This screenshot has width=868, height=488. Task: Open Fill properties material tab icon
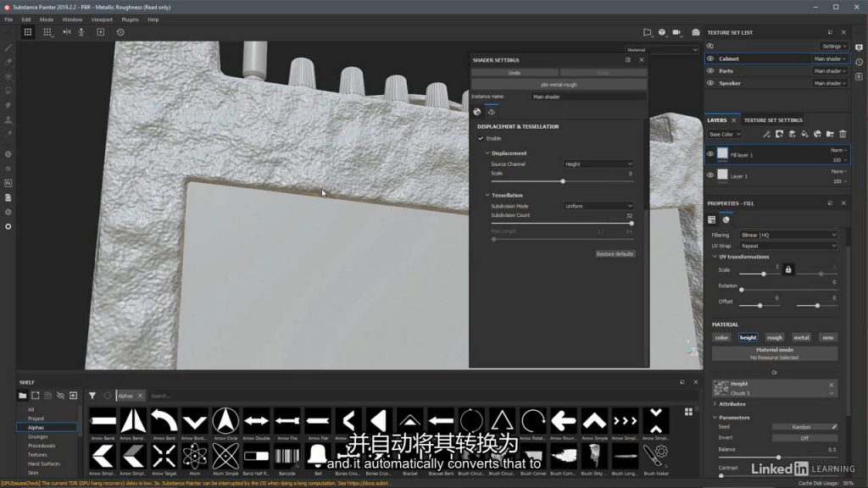(x=726, y=219)
